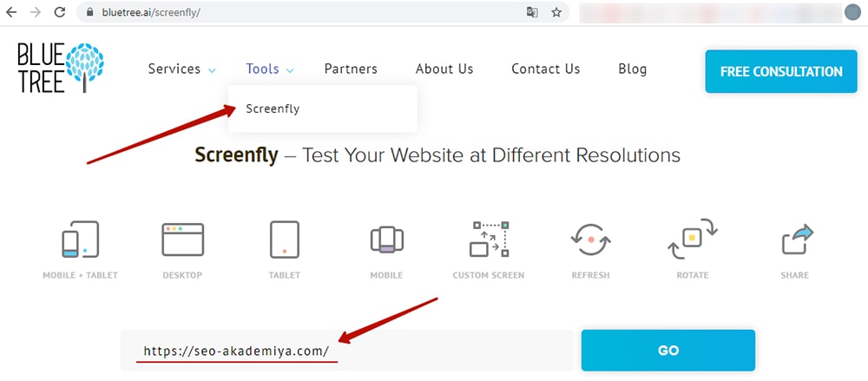The height and width of the screenshot is (381, 868).
Task: Bookmark this page with the star icon
Action: point(556,12)
